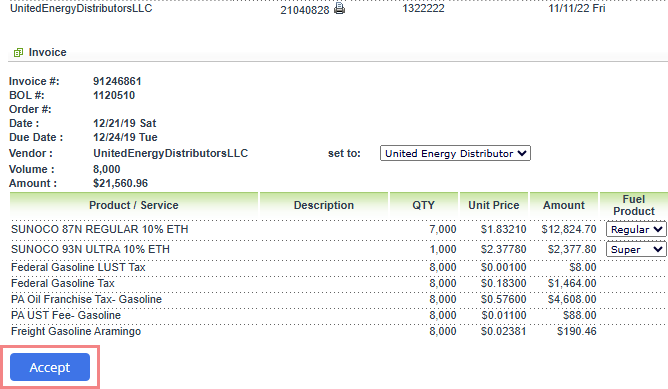Click invoice number 91246861
668x389 pixels.
click(x=117, y=81)
